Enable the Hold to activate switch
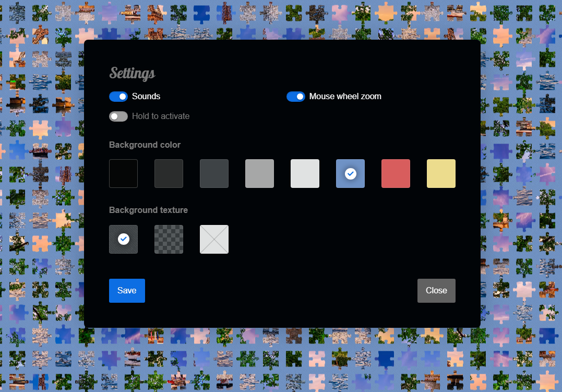Screen dimensions: 562x392 pyautogui.click(x=118, y=116)
